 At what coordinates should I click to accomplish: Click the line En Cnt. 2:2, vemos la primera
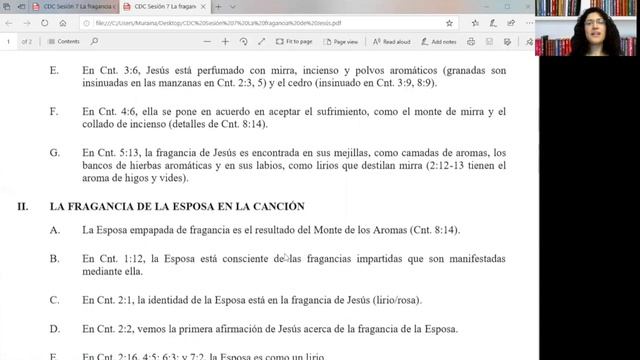click(x=270, y=329)
